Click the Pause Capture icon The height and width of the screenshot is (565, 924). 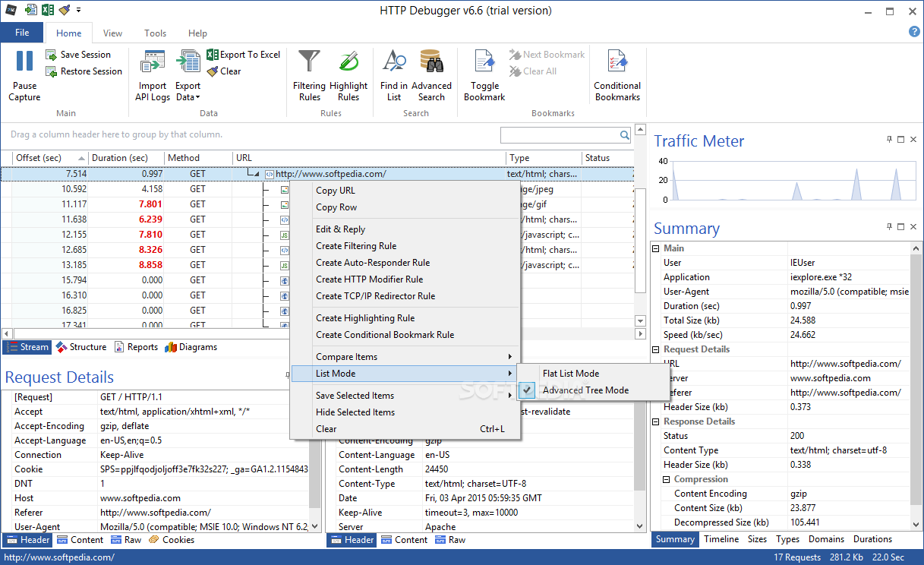24,62
